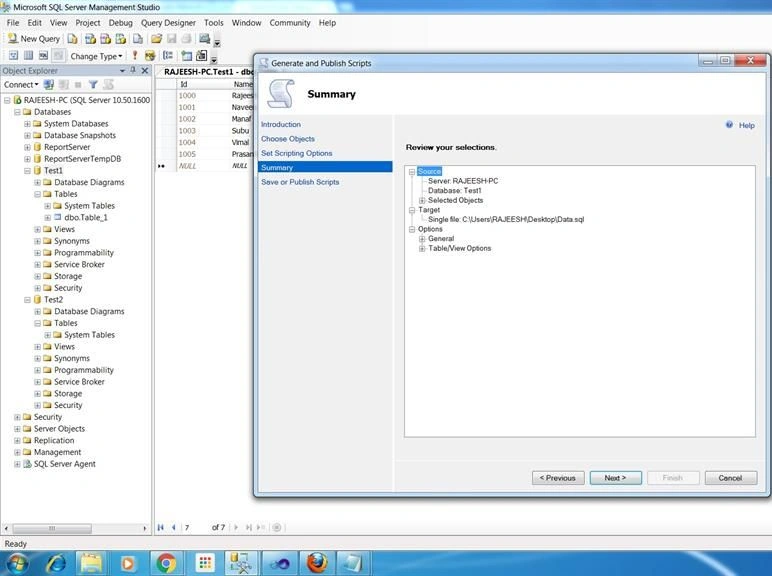
Task: Show the Diagram Pane icon
Action: (13, 56)
